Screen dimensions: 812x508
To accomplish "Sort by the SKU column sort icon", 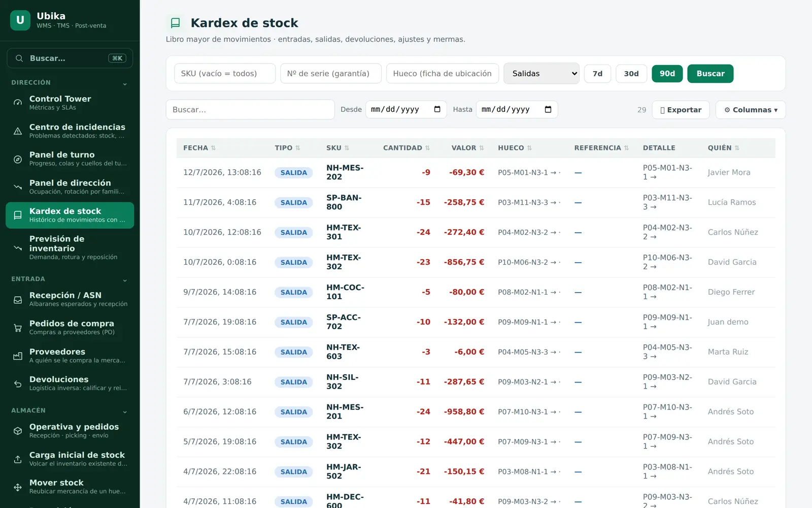I will 347,148.
